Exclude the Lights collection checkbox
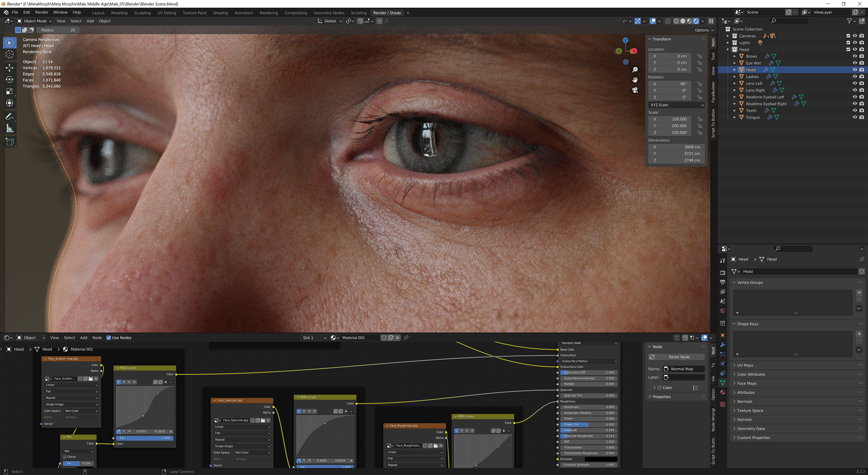This screenshot has width=868, height=475. [x=848, y=43]
